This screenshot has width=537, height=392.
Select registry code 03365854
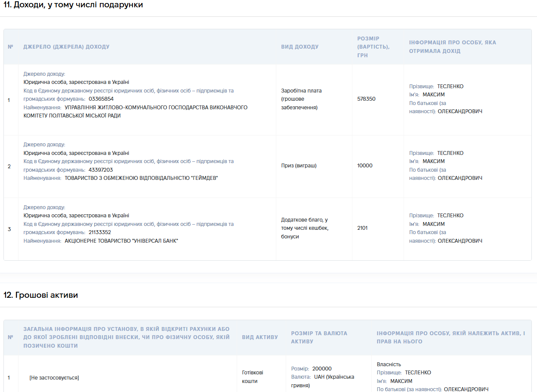101,99
